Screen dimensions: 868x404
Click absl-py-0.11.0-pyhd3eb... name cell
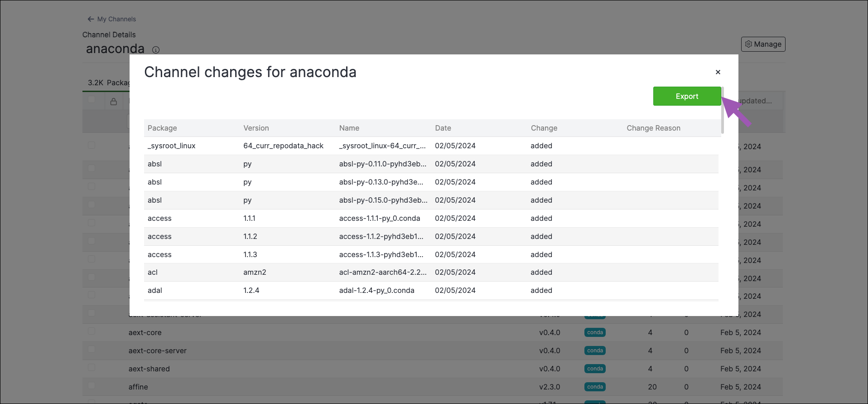click(383, 164)
